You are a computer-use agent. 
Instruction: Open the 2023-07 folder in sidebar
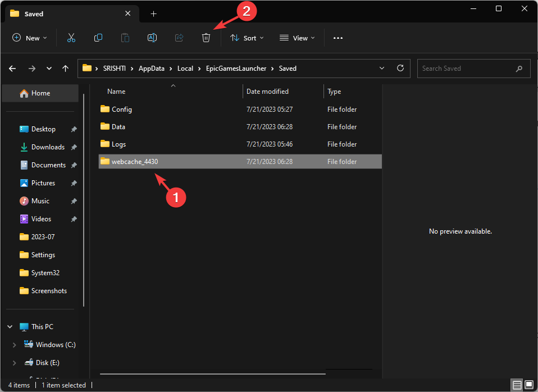point(43,237)
